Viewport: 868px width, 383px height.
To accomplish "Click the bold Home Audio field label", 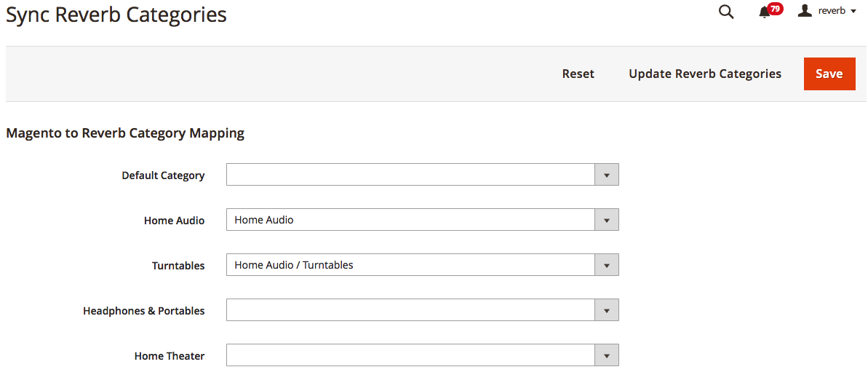I will [x=174, y=221].
